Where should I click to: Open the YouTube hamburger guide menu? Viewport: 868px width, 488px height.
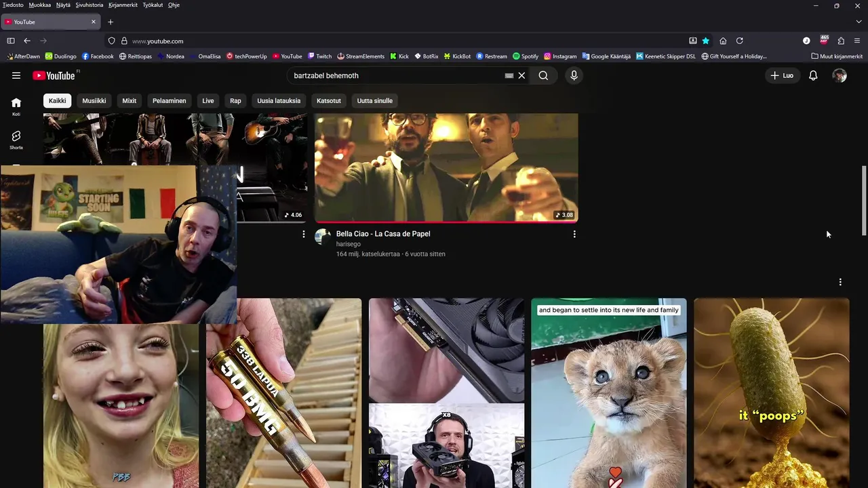(x=16, y=76)
